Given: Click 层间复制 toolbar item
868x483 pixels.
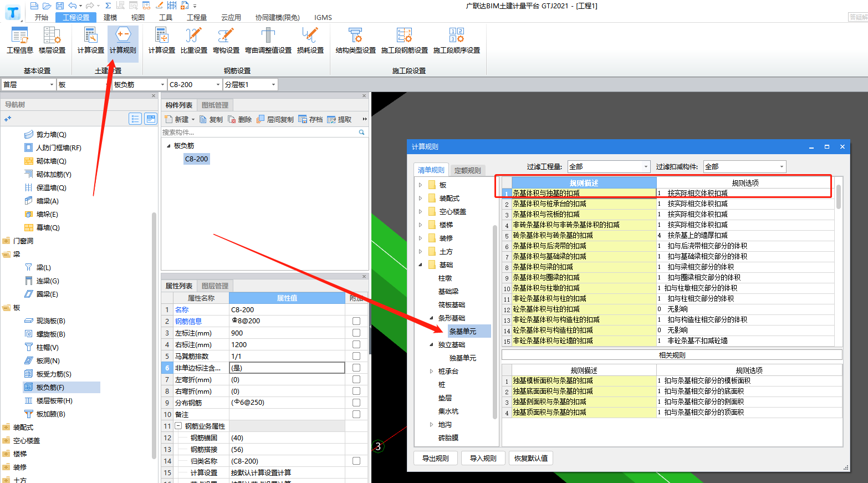Looking at the screenshot, I should [275, 119].
